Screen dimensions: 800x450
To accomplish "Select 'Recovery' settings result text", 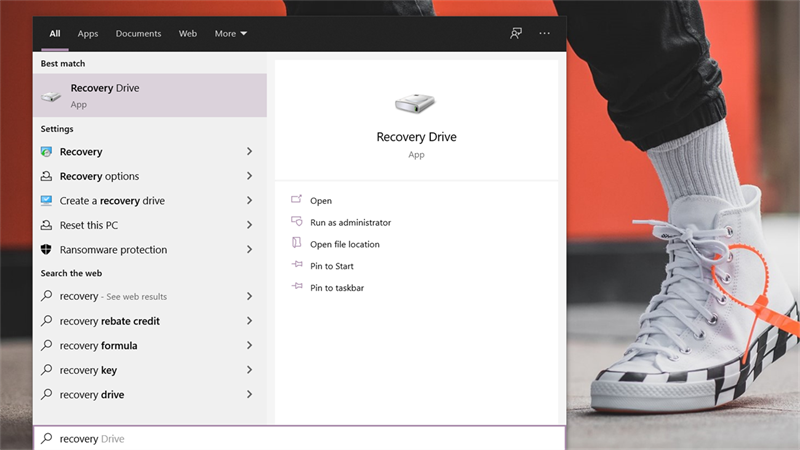I will [x=81, y=152].
